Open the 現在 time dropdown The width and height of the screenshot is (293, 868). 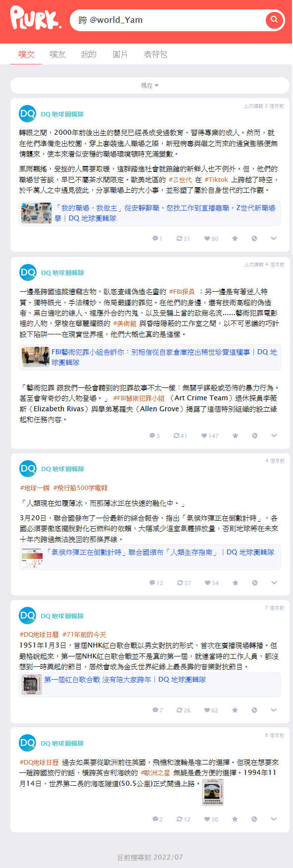[150, 86]
